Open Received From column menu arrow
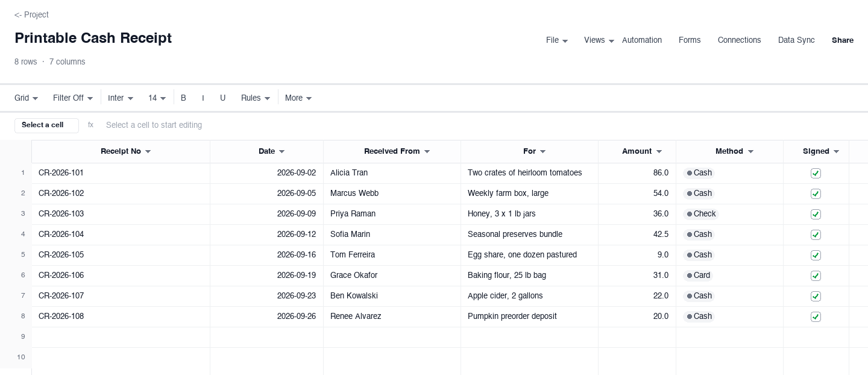 pyautogui.click(x=427, y=151)
